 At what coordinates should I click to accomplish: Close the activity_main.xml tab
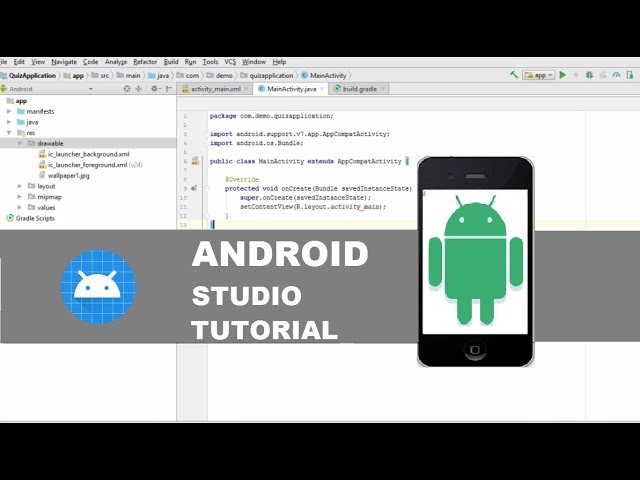[246, 89]
